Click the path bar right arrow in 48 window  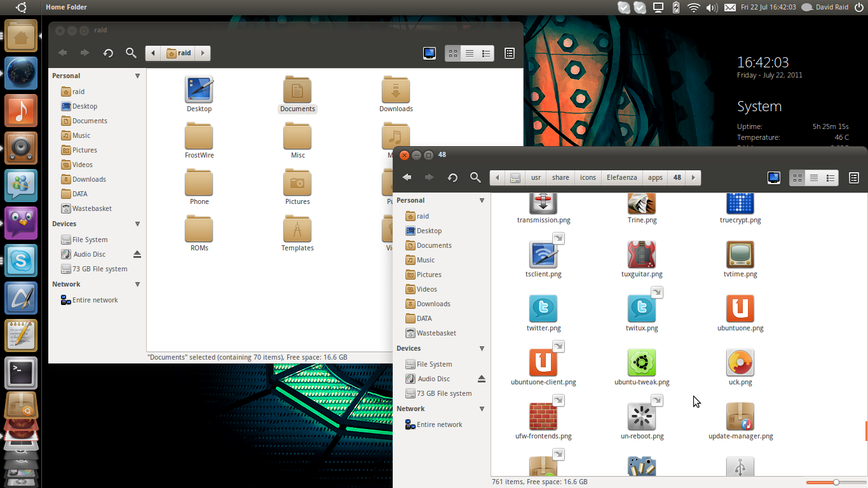693,178
